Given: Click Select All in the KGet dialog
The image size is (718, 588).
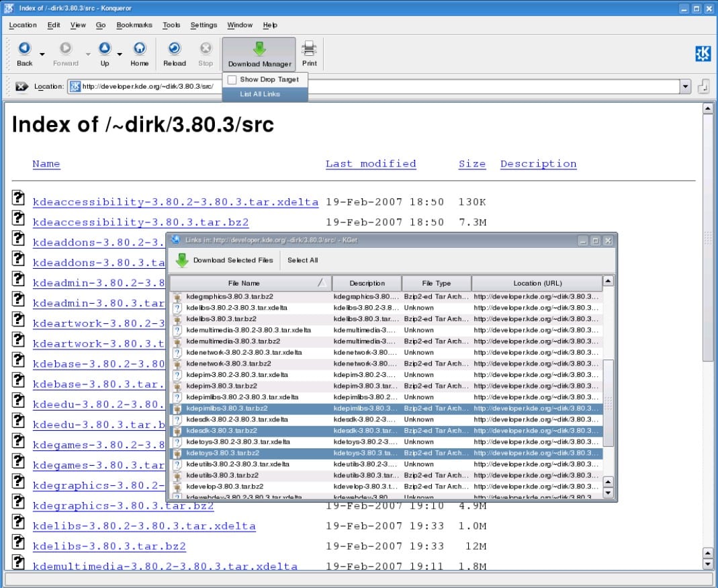Looking at the screenshot, I should tap(303, 260).
